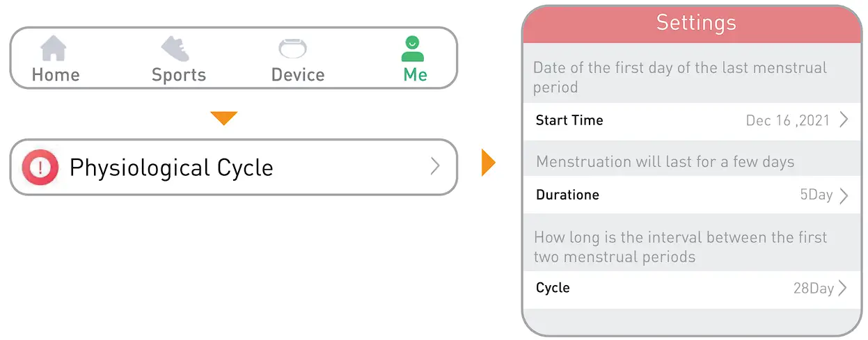Tap the green Me person icon
The image size is (868, 340).
coord(413,49)
